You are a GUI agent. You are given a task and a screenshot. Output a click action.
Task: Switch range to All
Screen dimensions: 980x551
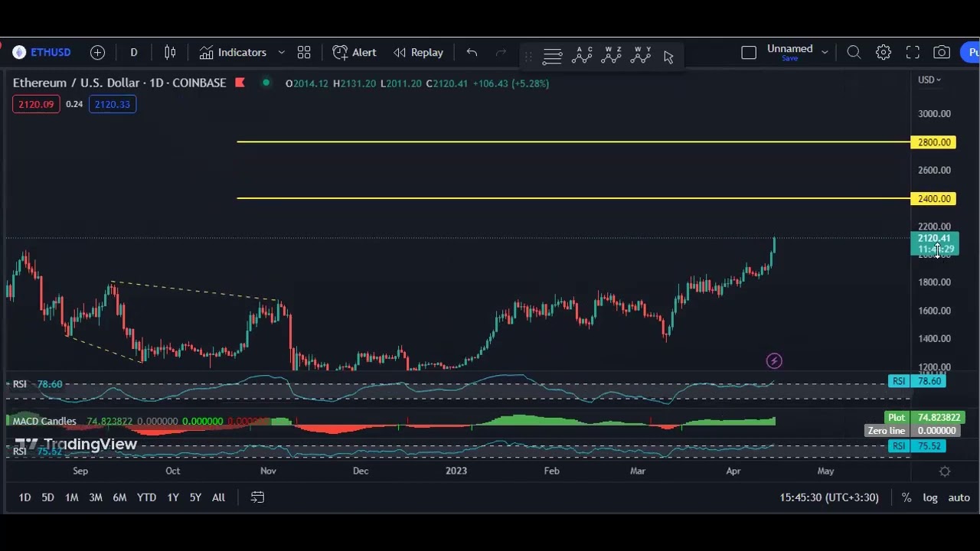(x=218, y=497)
